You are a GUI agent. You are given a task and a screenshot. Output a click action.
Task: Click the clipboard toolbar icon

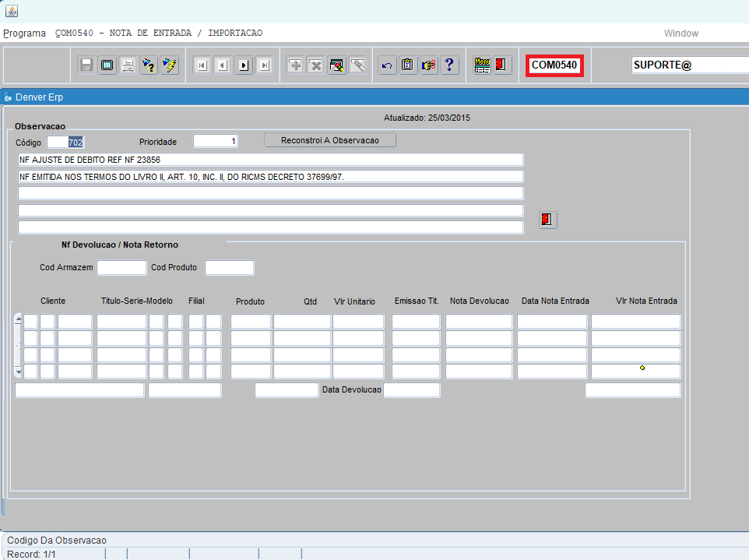(x=407, y=65)
